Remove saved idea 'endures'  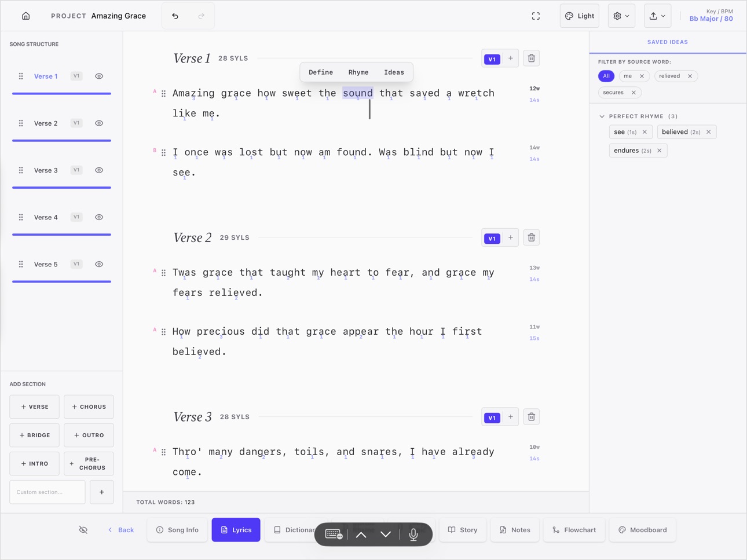click(x=659, y=151)
